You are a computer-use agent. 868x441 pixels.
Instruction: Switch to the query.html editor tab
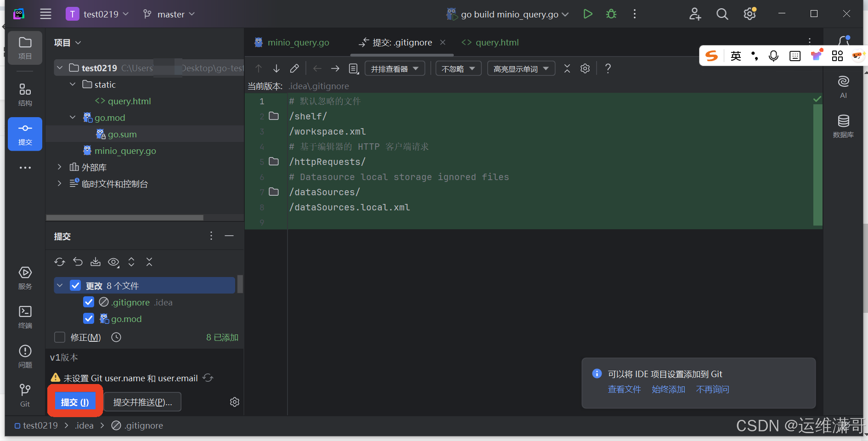[x=496, y=42]
